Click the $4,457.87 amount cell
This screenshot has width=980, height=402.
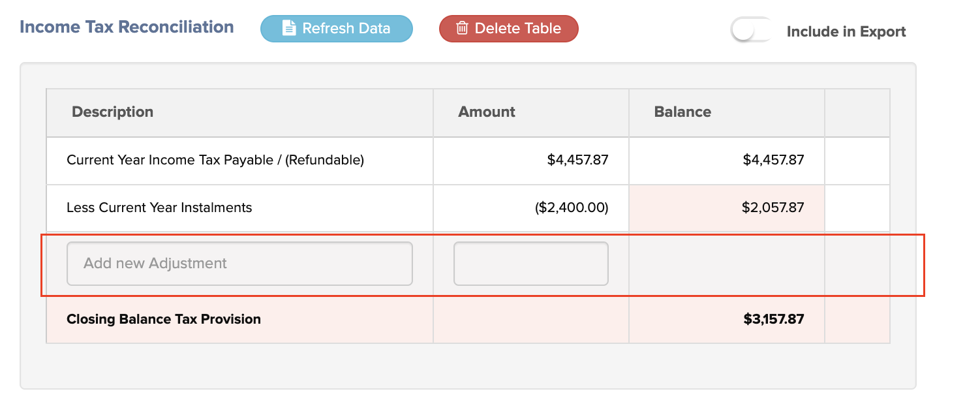pos(578,160)
